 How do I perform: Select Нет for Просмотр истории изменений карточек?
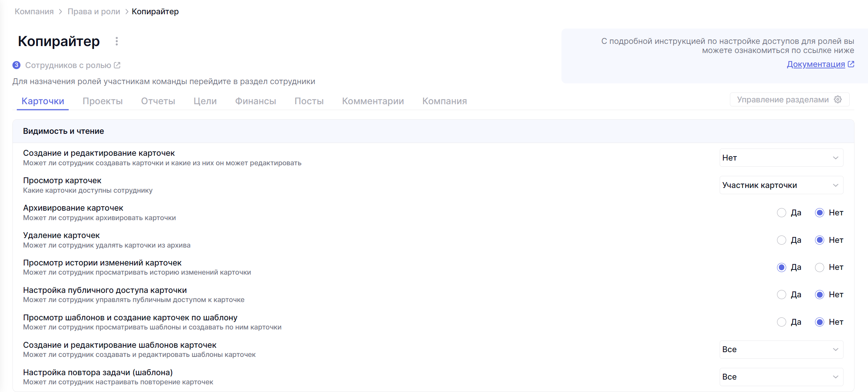click(x=819, y=267)
